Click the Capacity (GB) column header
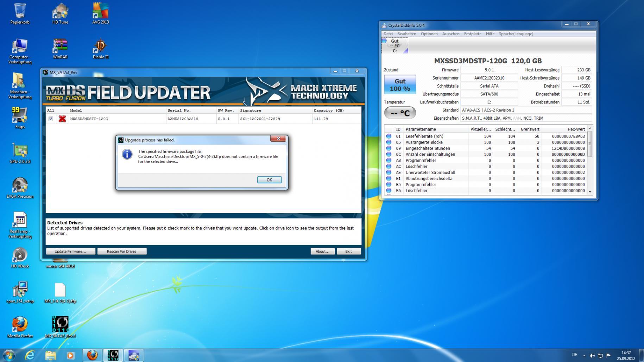This screenshot has height=362, width=644. click(336, 110)
